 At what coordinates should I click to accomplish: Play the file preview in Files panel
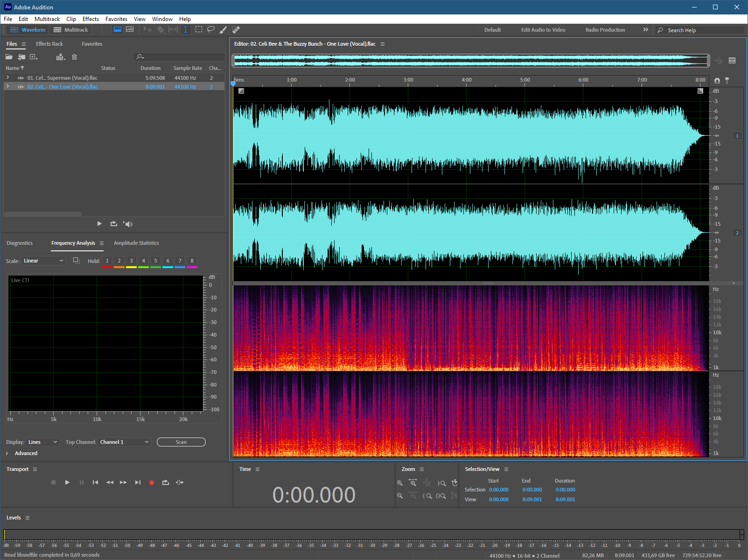[x=99, y=224]
